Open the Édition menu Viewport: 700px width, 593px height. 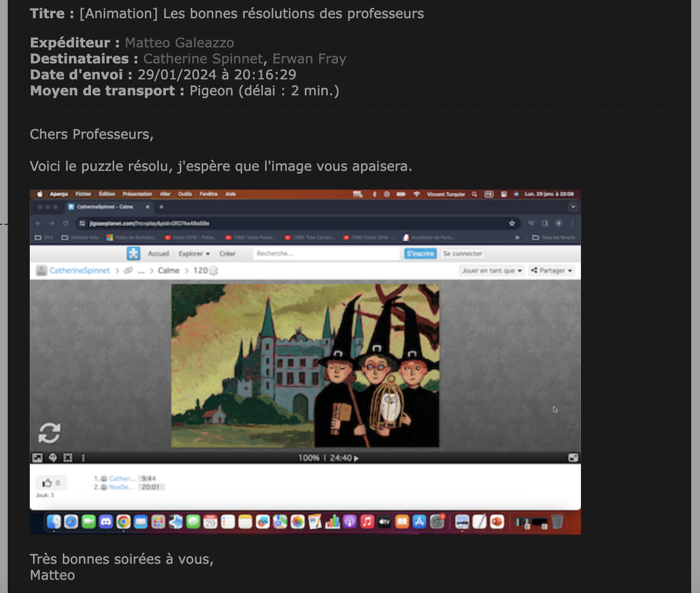coord(107,194)
